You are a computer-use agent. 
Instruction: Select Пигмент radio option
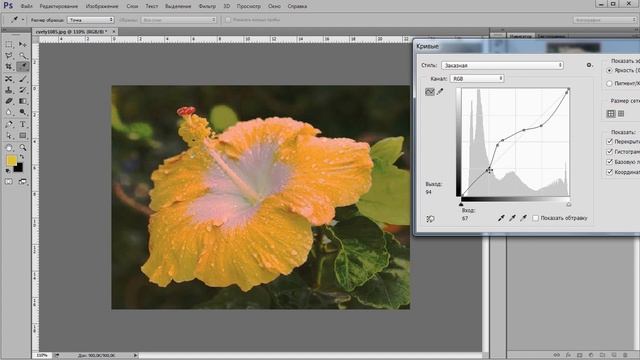click(609, 83)
